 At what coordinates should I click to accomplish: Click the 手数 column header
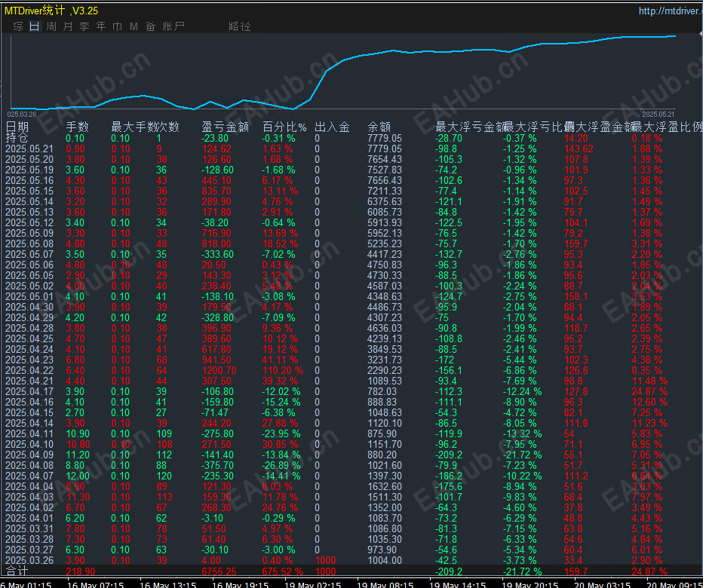point(78,127)
